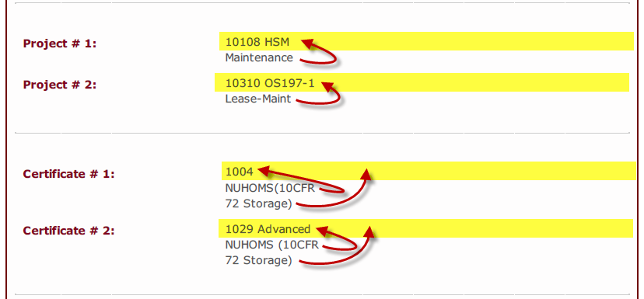
Task: Select the 1004 certificate number
Action: (239, 172)
